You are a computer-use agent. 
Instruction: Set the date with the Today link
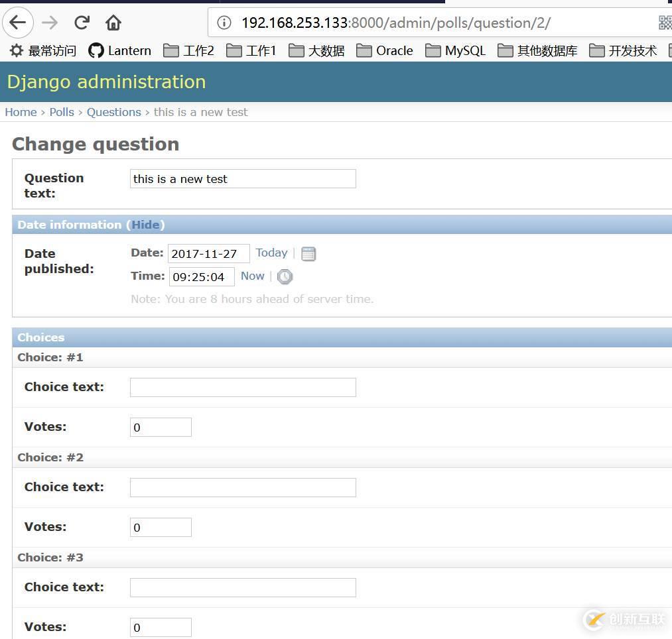pos(271,253)
